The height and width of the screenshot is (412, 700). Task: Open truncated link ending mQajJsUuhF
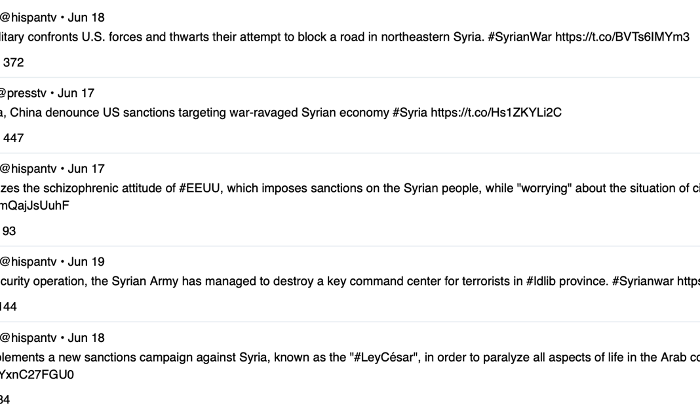click(35, 205)
